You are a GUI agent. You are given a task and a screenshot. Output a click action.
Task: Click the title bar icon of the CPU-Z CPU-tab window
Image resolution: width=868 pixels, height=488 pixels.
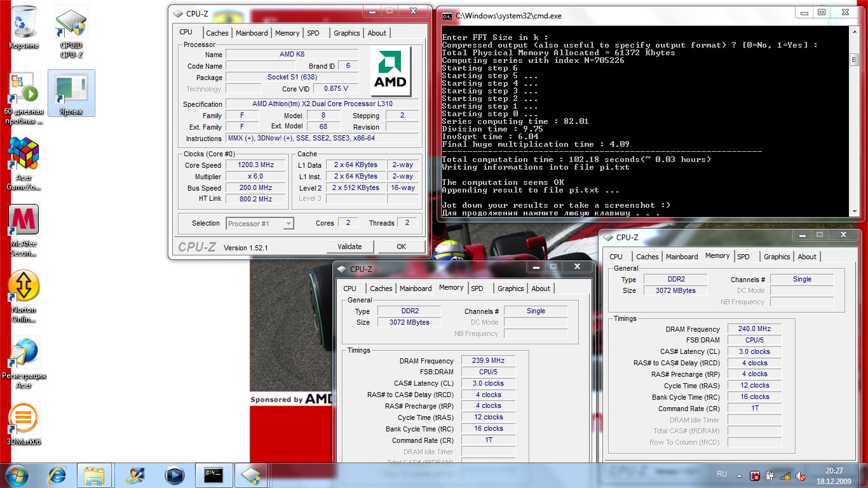coord(178,13)
